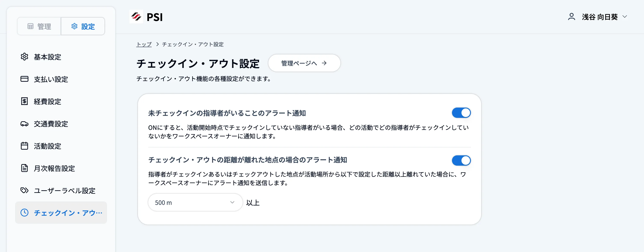
Task: Turn off the distance alert notification toggle
Action: [x=461, y=160]
